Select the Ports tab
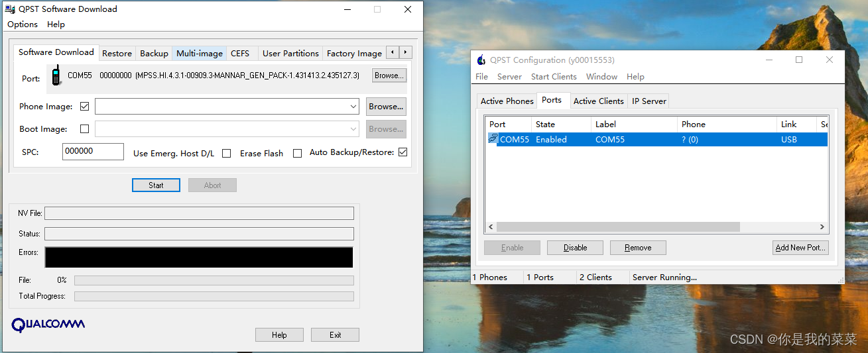This screenshot has width=868, height=353. [552, 100]
